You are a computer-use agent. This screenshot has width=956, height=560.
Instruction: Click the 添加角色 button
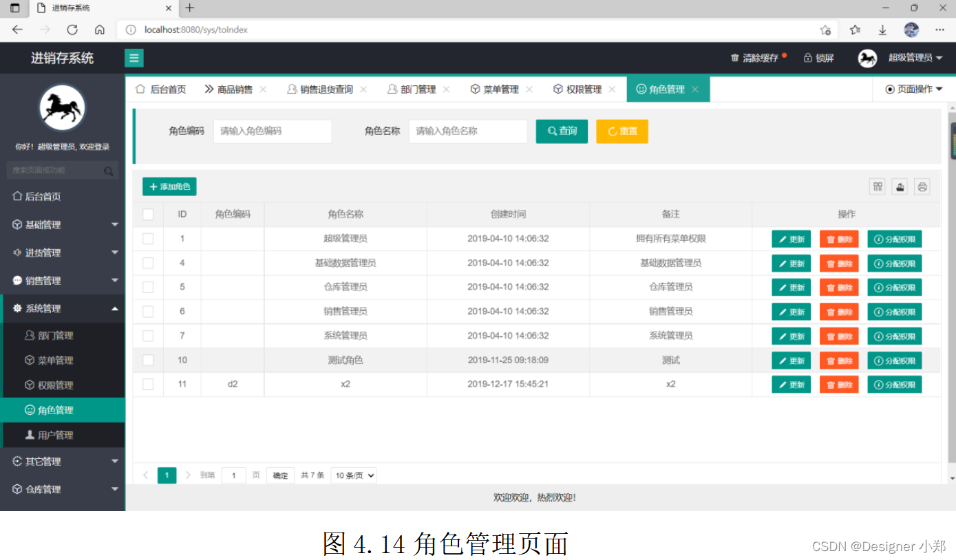click(169, 186)
